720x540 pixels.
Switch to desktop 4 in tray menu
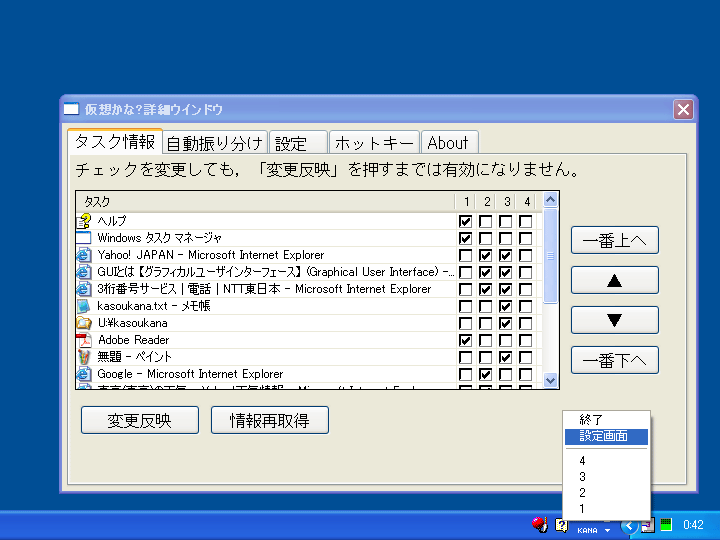[606, 461]
